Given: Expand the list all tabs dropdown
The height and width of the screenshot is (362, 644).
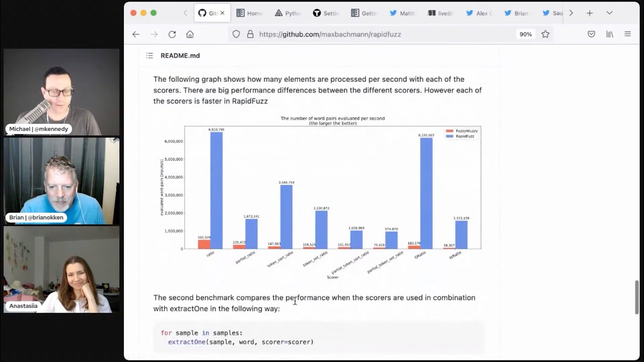Looking at the screenshot, I should tap(609, 13).
